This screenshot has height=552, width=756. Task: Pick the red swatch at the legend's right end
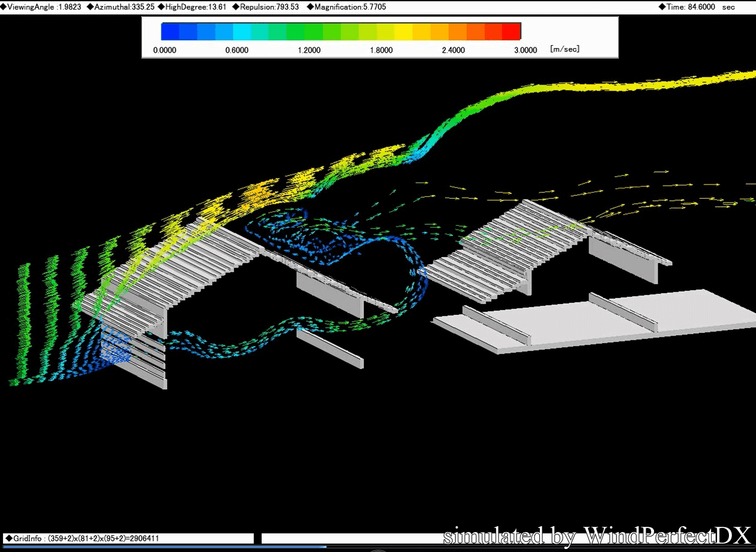[x=512, y=31]
